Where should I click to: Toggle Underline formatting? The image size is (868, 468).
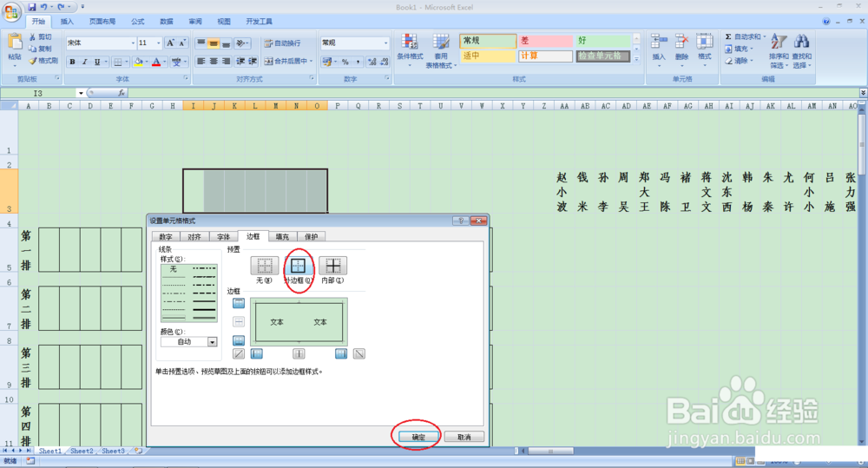pyautogui.click(x=97, y=62)
